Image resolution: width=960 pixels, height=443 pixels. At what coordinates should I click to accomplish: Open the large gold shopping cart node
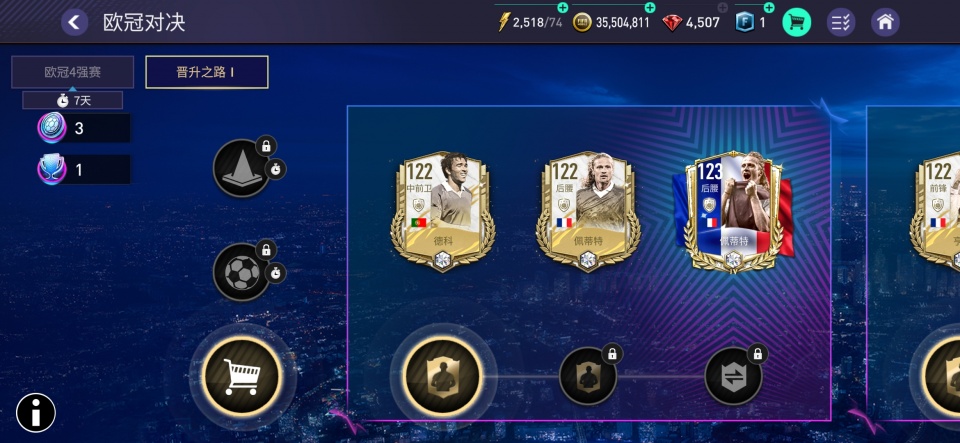[242, 376]
